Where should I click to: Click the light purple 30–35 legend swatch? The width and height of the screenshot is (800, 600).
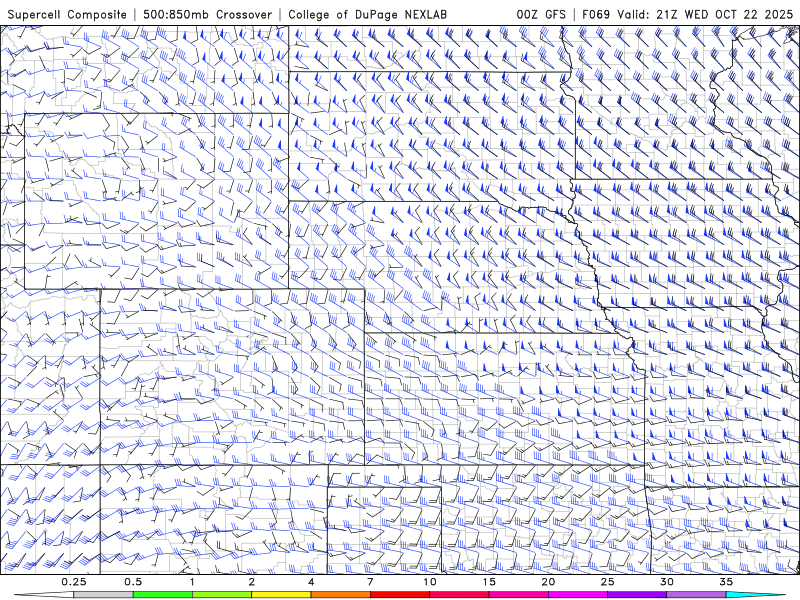click(696, 595)
